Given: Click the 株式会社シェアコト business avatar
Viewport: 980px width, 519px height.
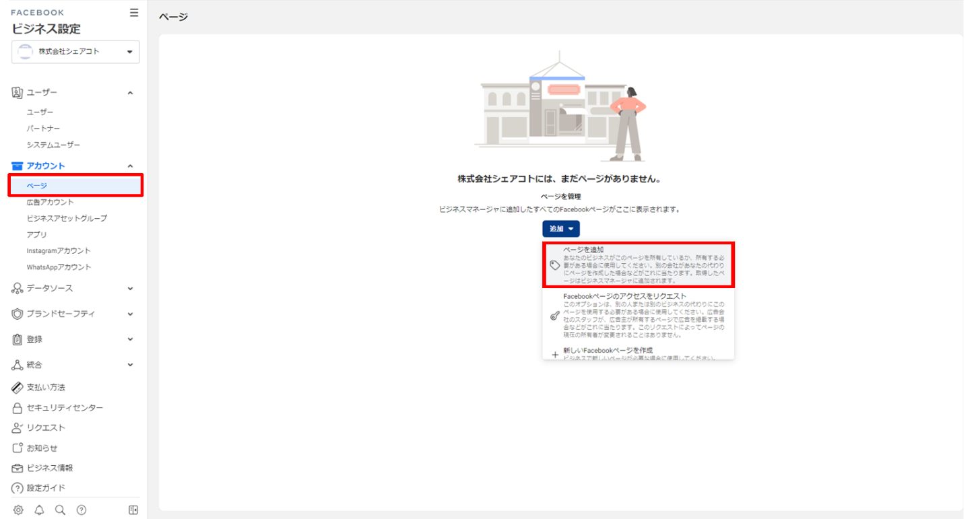Looking at the screenshot, I should pos(25,52).
